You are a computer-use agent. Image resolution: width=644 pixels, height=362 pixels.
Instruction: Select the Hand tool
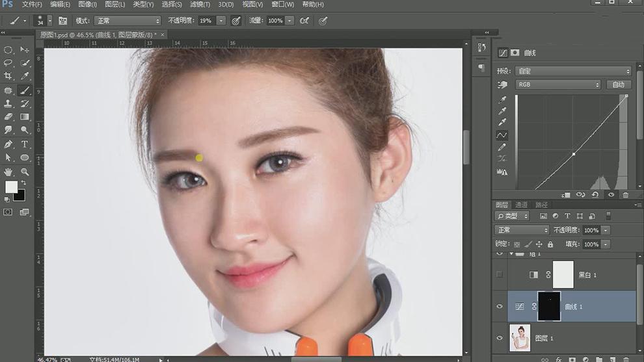pyautogui.click(x=8, y=172)
